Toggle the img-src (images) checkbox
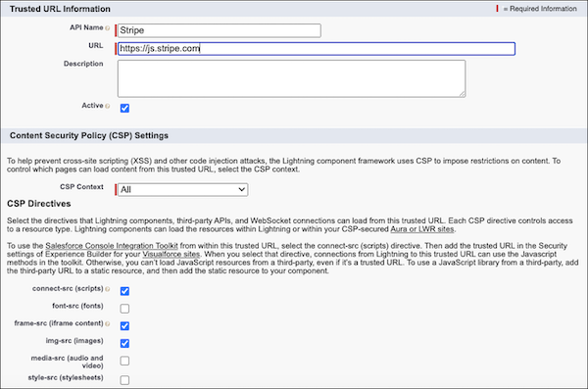Screen dimensions: 588x389 [124, 343]
